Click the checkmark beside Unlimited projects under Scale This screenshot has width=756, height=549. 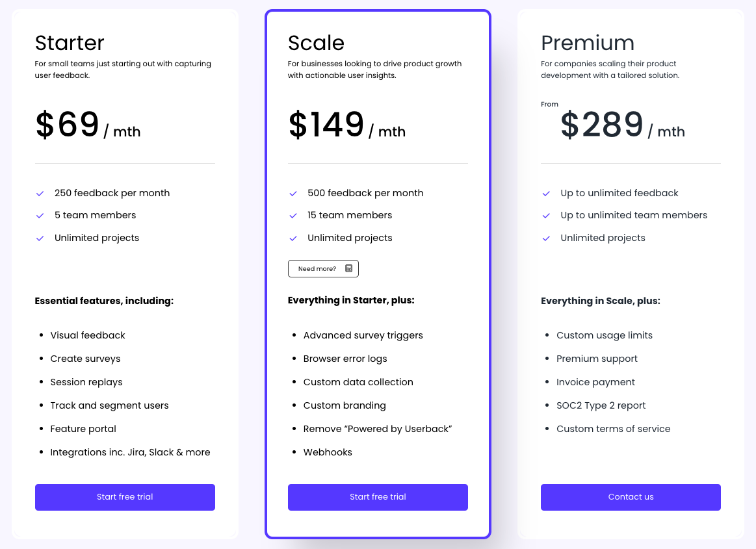pyautogui.click(x=293, y=237)
